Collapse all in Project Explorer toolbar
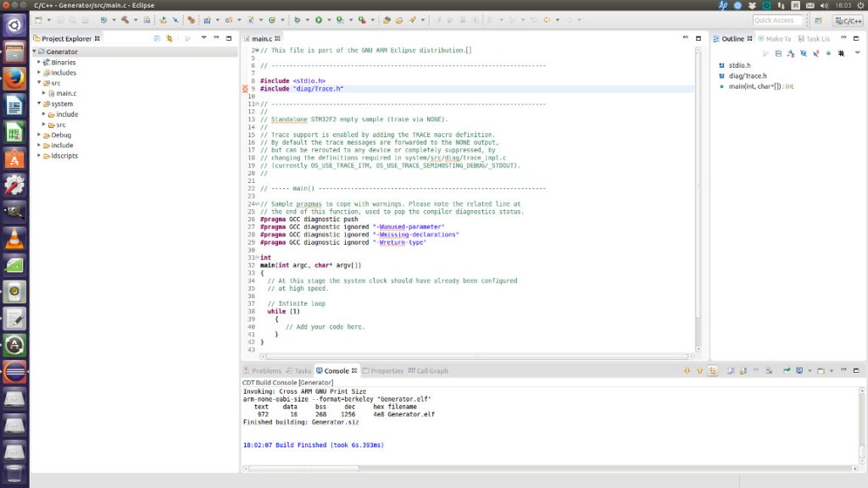This screenshot has height=488, width=868. click(x=157, y=38)
